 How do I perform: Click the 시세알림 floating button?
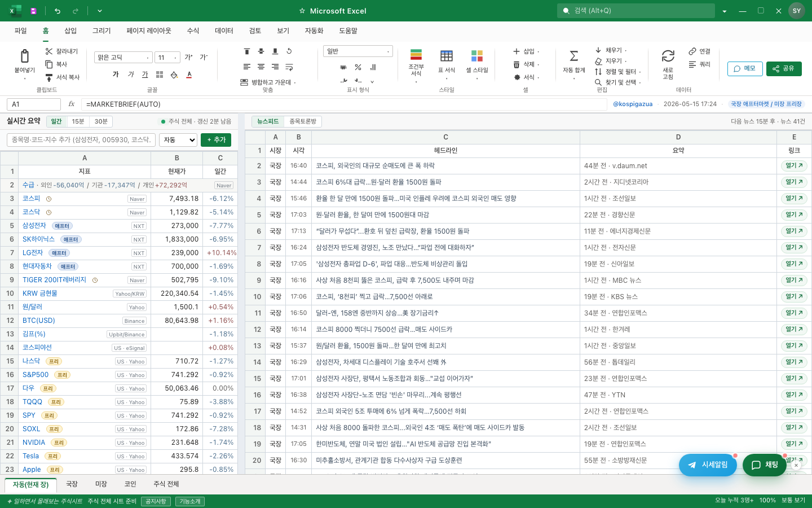[x=708, y=465]
